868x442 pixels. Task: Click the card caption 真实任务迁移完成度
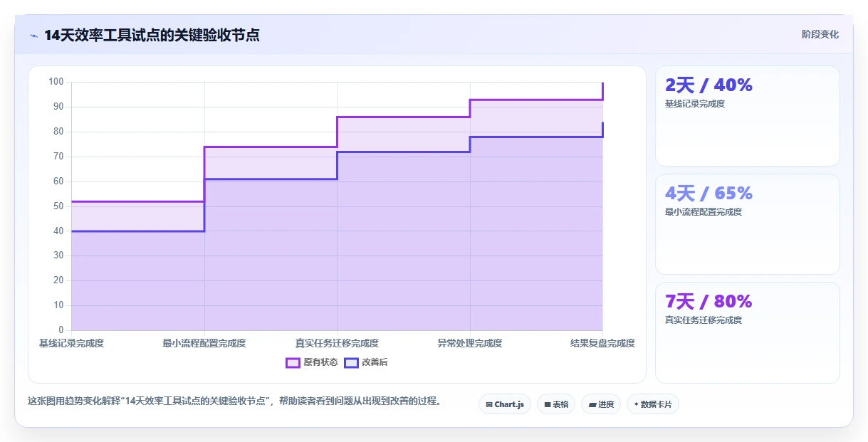pos(704,320)
